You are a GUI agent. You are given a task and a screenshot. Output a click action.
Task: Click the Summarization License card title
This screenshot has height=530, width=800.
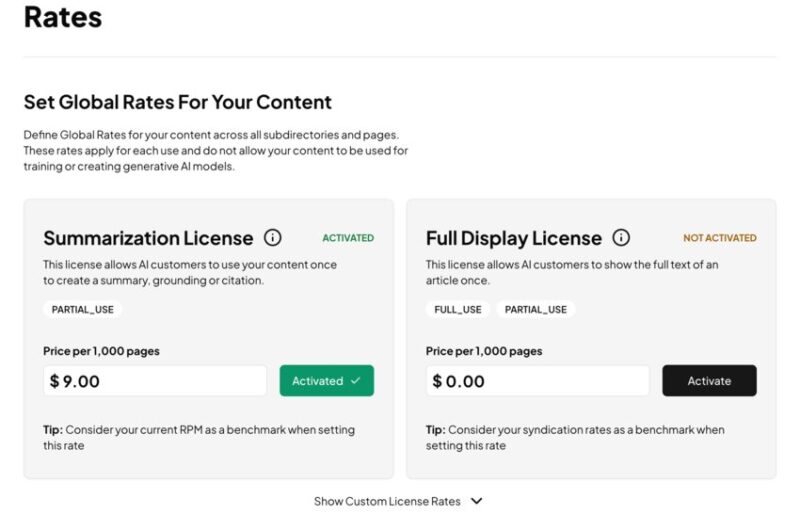click(148, 238)
